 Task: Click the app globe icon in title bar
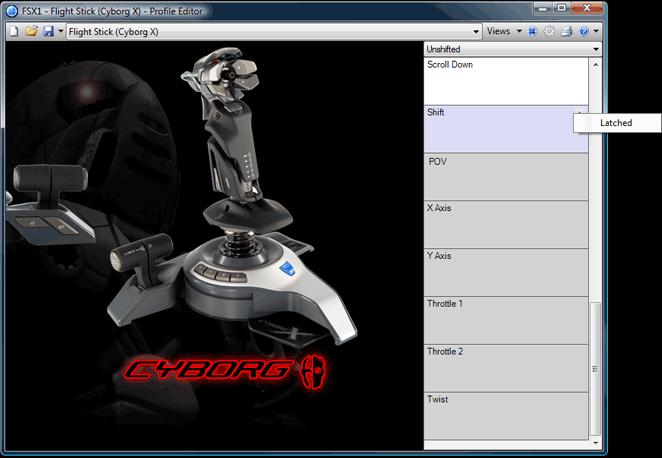12,11
